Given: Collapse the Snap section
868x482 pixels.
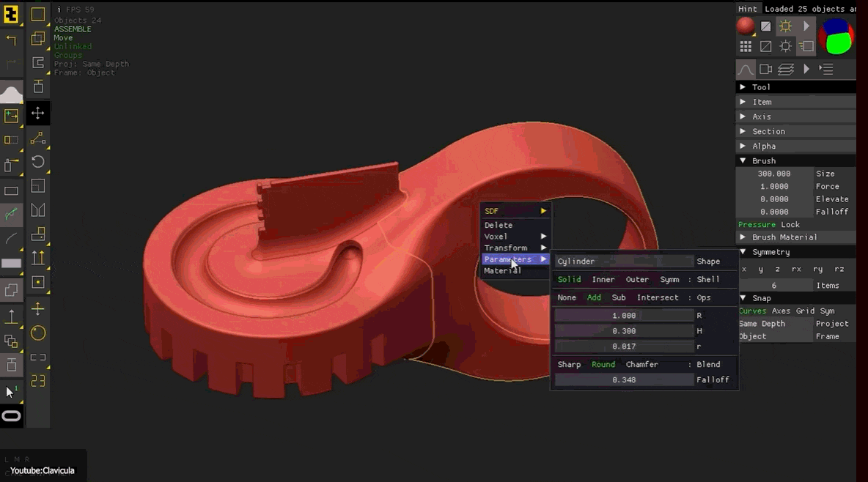Looking at the screenshot, I should tap(796, 298).
